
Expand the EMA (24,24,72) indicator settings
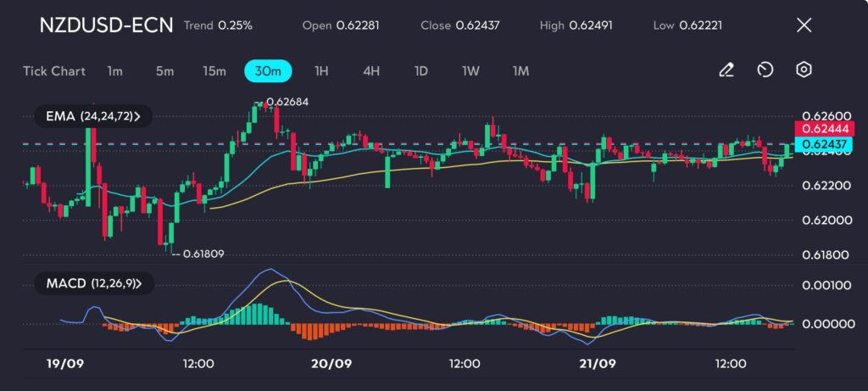[87, 116]
